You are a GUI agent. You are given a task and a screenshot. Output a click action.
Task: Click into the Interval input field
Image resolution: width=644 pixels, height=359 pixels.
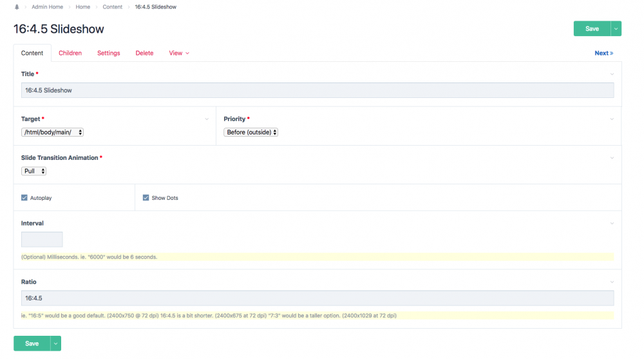point(42,240)
